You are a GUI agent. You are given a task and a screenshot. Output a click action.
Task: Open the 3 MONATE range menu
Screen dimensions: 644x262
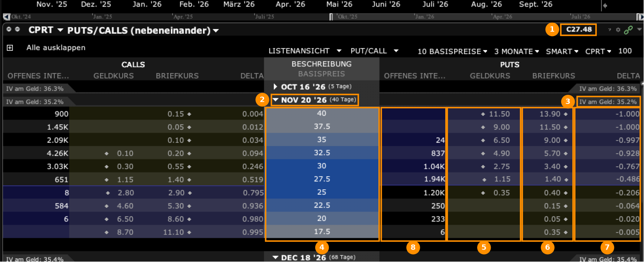point(517,51)
